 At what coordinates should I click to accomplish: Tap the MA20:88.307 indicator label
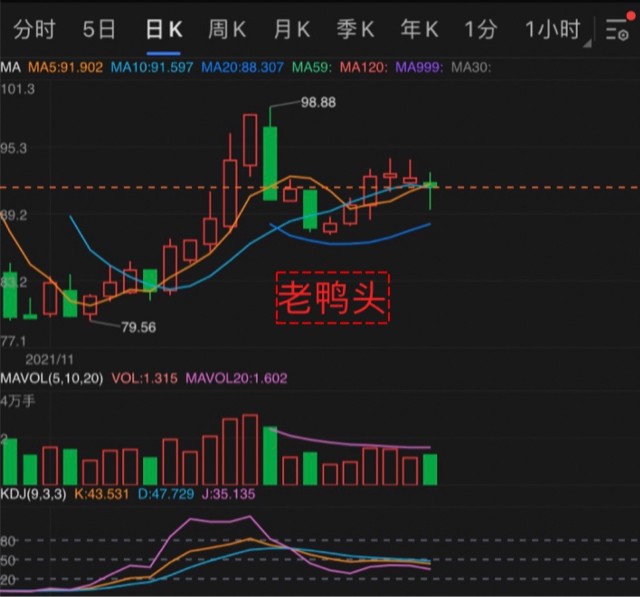[x=243, y=68]
